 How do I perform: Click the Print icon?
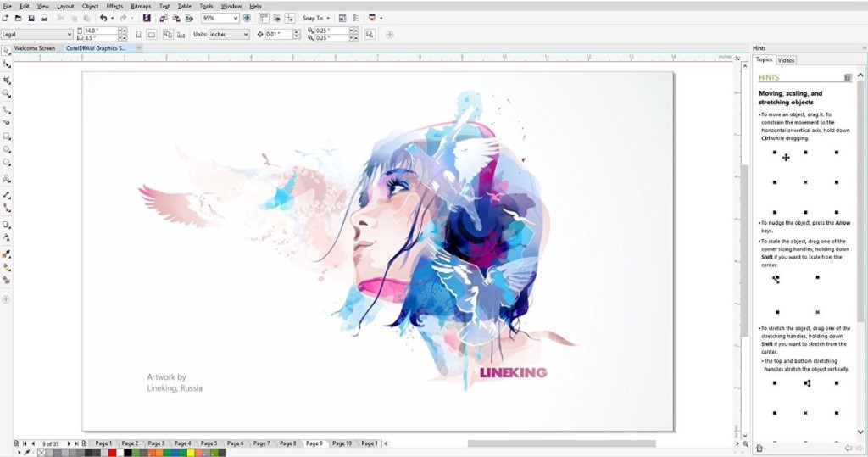point(44,19)
